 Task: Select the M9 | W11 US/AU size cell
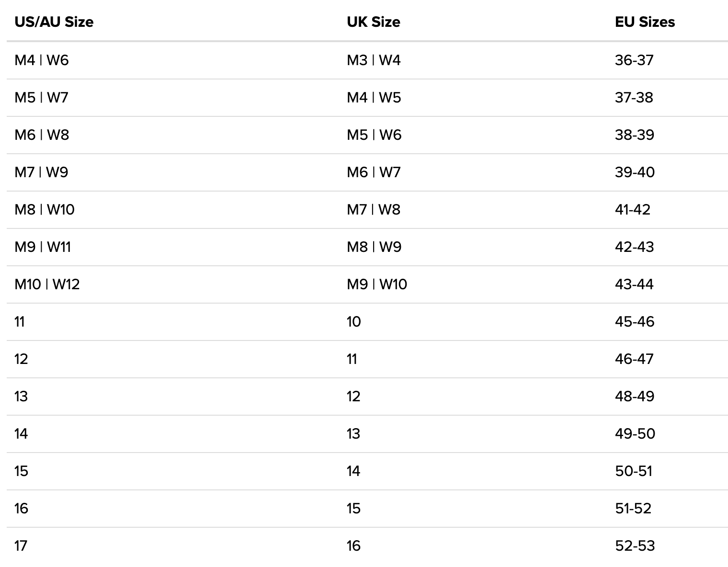click(43, 247)
